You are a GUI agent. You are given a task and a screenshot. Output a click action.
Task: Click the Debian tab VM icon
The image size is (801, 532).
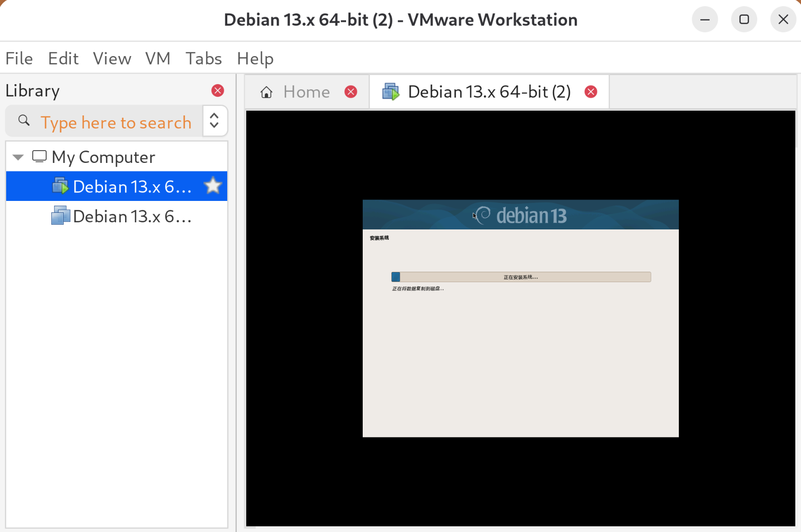click(391, 92)
